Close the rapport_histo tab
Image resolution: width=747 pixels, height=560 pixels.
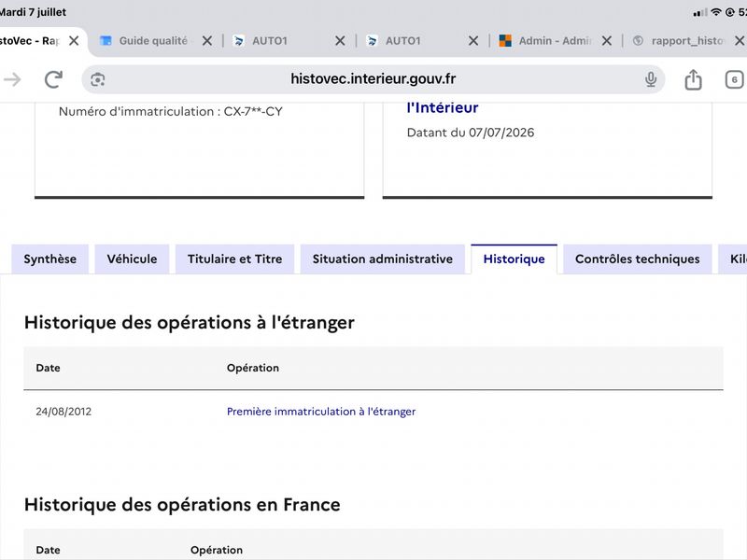[740, 41]
